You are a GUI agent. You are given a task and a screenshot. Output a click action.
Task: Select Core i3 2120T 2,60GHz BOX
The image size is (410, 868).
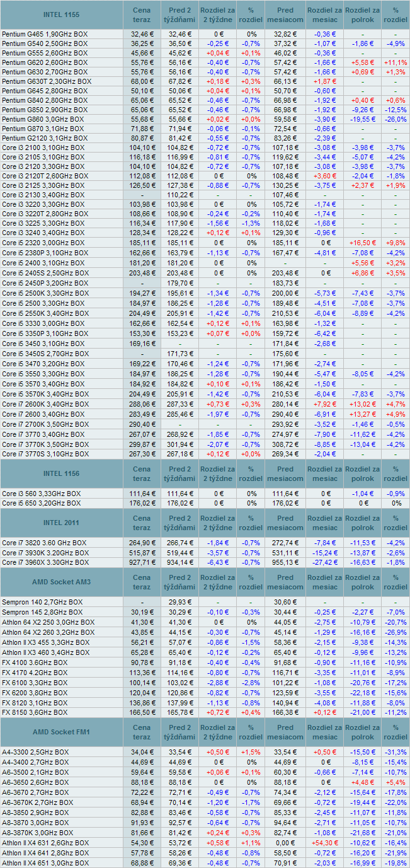point(45,176)
